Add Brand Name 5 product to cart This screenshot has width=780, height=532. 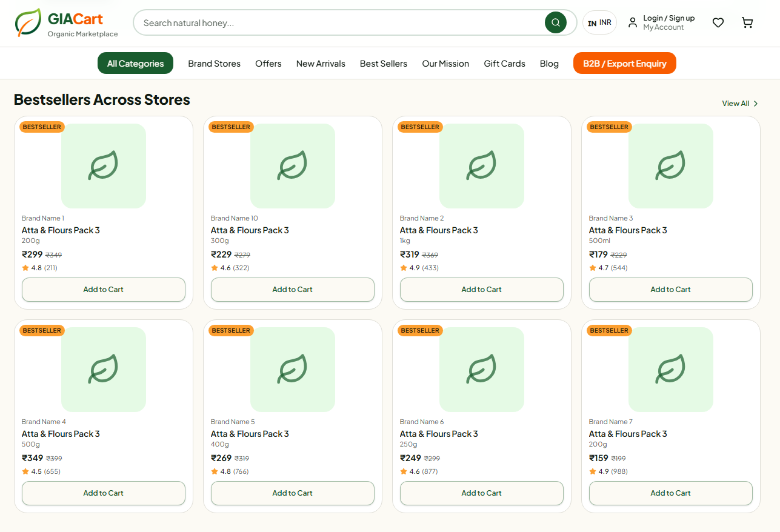[x=293, y=493]
